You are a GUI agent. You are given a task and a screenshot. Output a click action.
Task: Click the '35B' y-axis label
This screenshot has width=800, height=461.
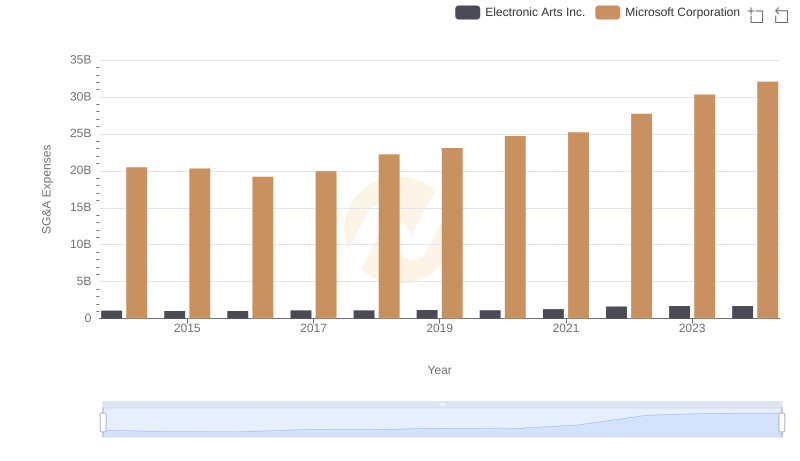click(x=81, y=60)
